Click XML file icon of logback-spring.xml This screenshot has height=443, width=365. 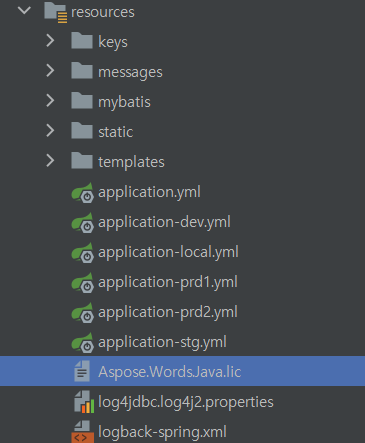pyautogui.click(x=83, y=432)
